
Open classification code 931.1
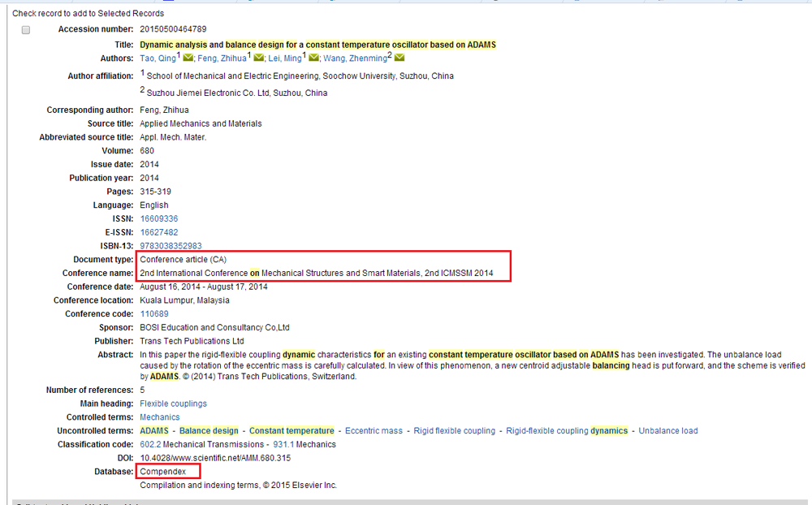[x=283, y=444]
